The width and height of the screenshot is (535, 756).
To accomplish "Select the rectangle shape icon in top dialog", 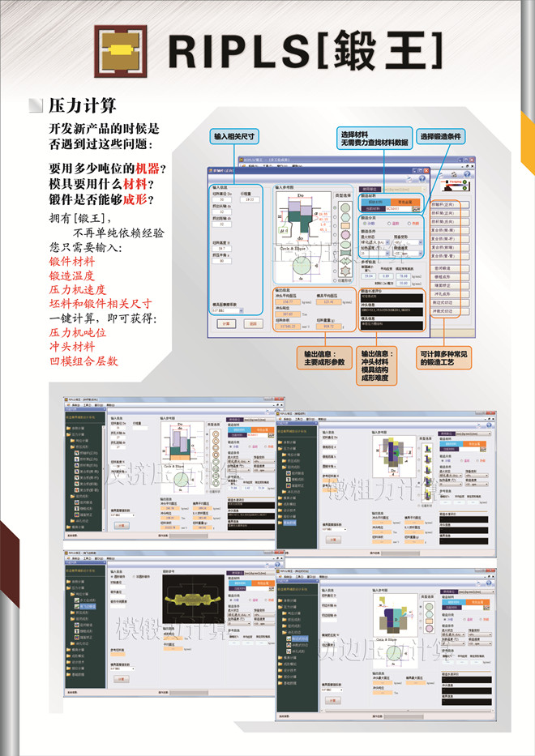I will pos(345,225).
